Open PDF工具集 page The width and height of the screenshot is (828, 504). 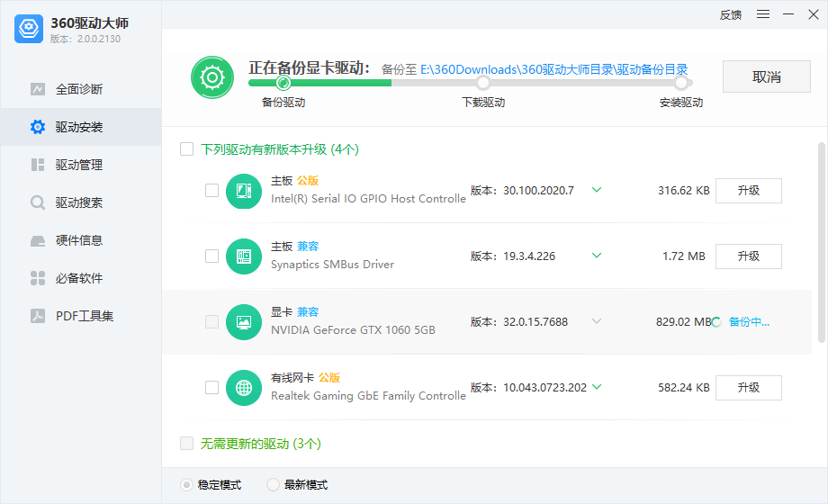pyautogui.click(x=81, y=316)
